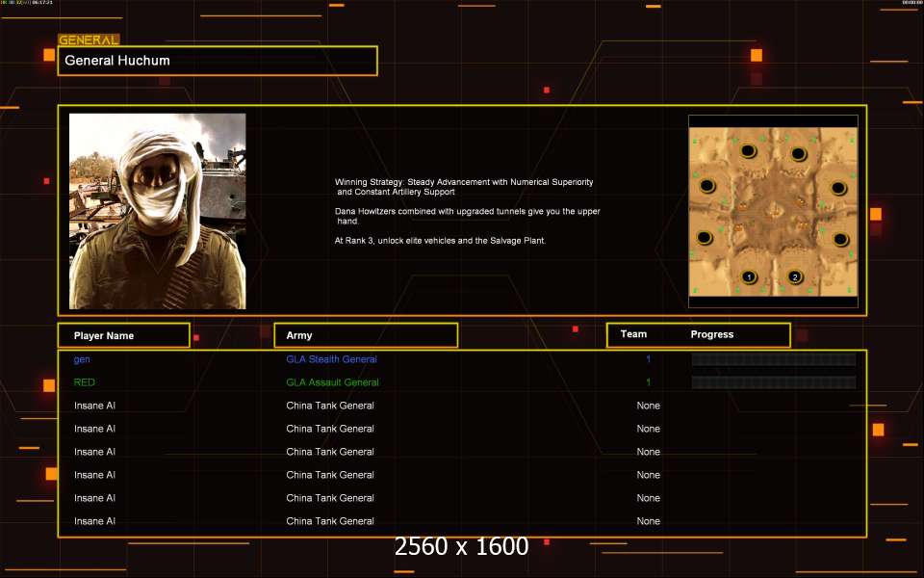Image resolution: width=924 pixels, height=578 pixels.
Task: Click the Player Name column header
Action: (x=123, y=335)
